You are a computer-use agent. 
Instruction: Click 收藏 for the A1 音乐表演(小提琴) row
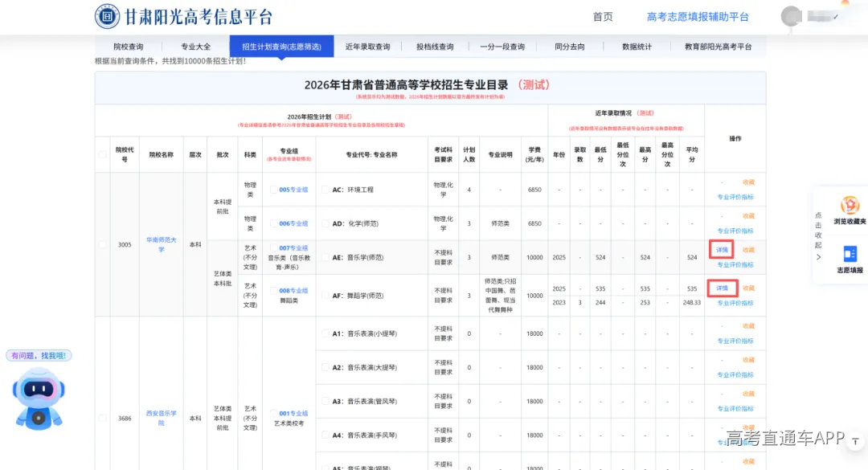tap(748, 326)
